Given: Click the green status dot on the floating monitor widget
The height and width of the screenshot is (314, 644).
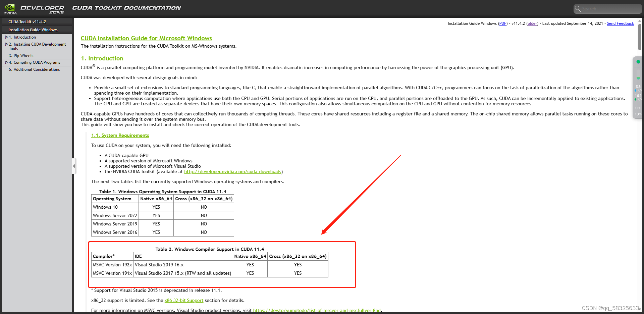Looking at the screenshot, I should (x=638, y=62).
